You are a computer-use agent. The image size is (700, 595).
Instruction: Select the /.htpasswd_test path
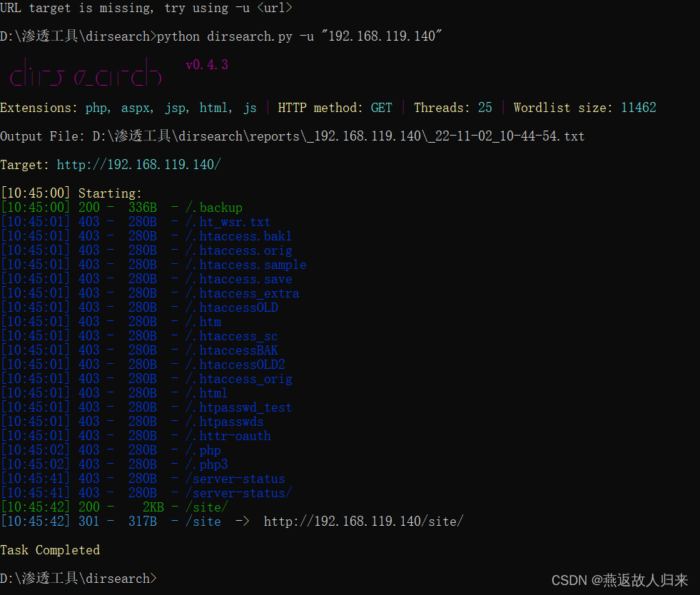tap(238, 407)
